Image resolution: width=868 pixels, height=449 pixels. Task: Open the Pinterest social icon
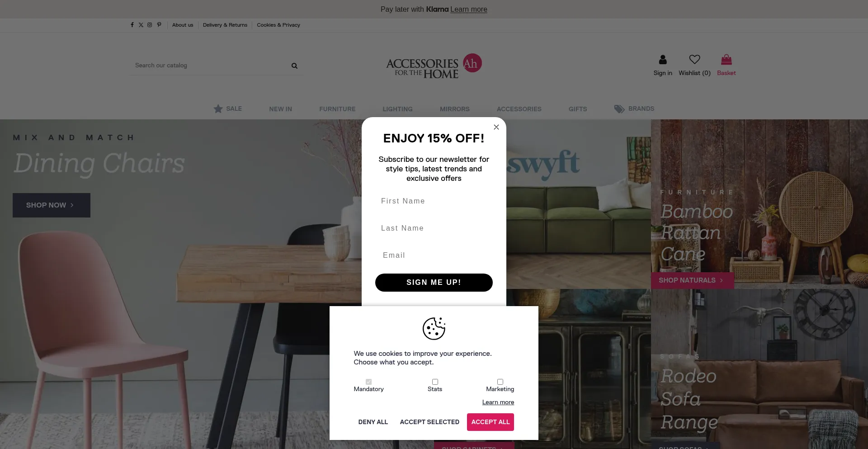[159, 25]
